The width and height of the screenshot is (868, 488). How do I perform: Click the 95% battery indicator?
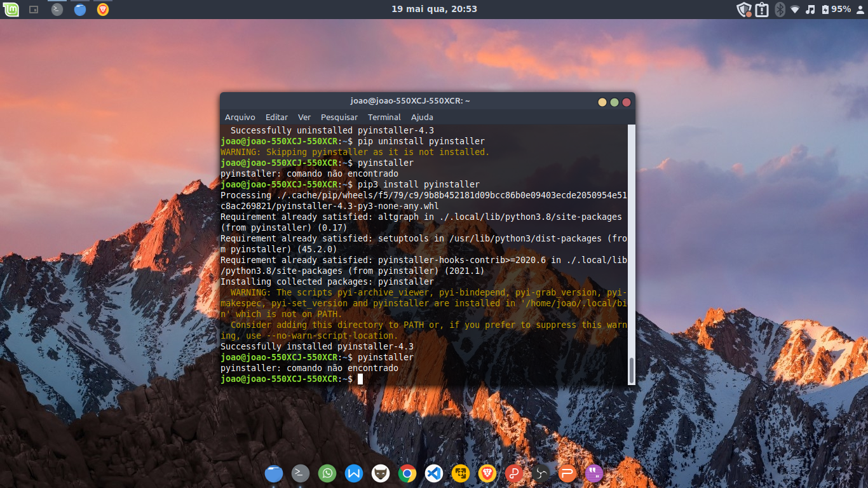coord(836,10)
